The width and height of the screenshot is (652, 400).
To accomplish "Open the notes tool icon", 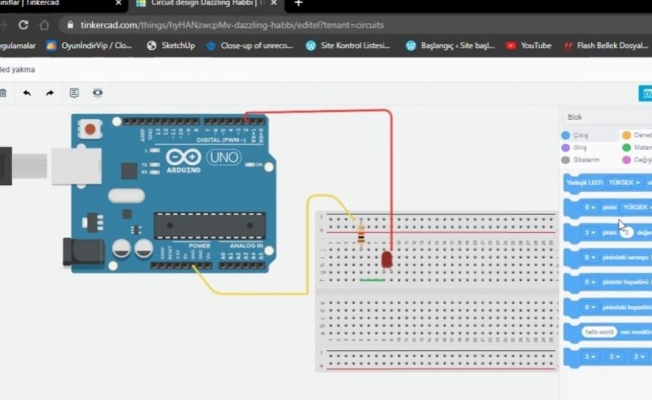I will tap(74, 93).
